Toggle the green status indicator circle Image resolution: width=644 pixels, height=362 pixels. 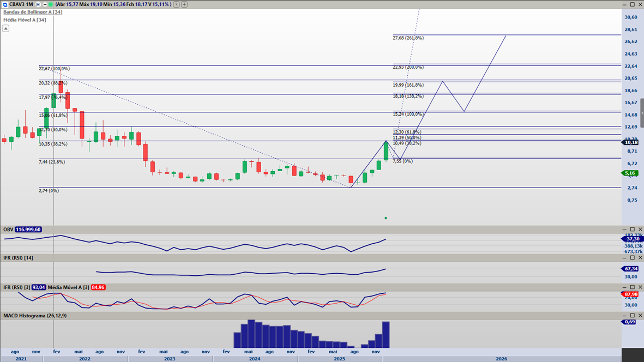51,4
